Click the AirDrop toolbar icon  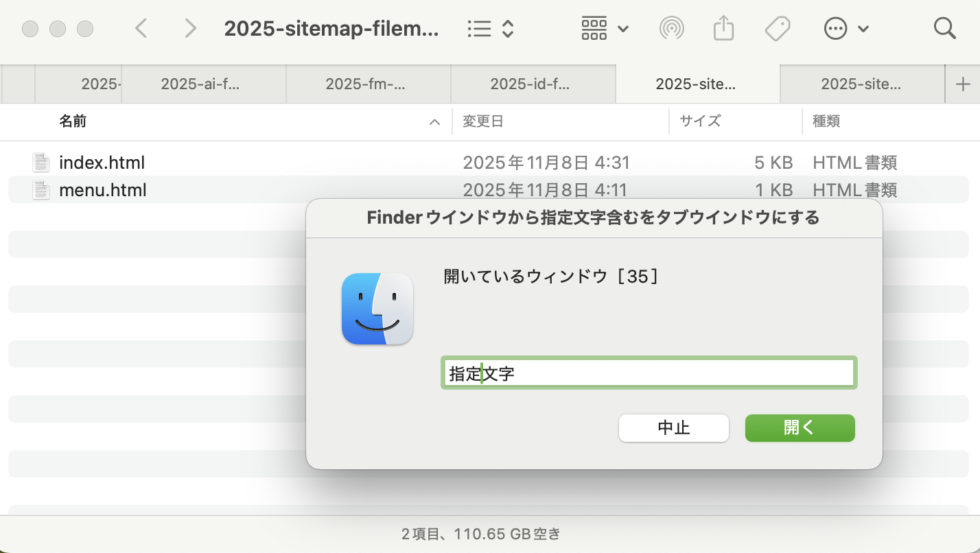pyautogui.click(x=672, y=28)
